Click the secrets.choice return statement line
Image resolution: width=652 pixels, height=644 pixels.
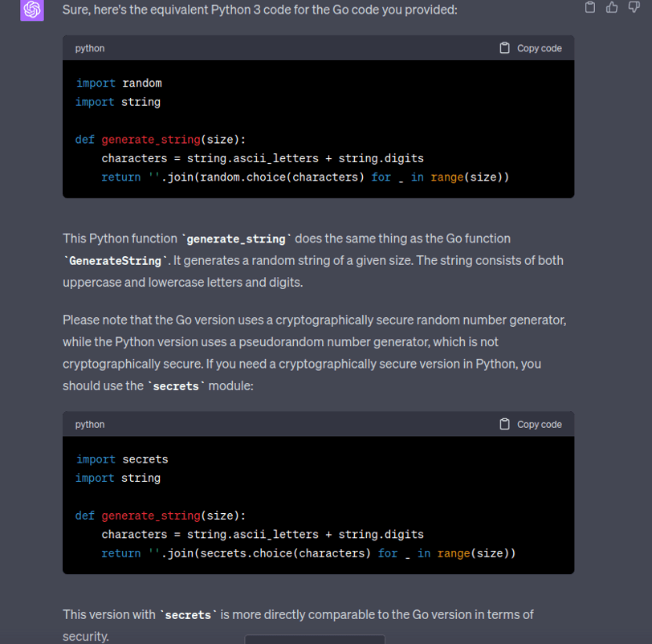tap(308, 553)
